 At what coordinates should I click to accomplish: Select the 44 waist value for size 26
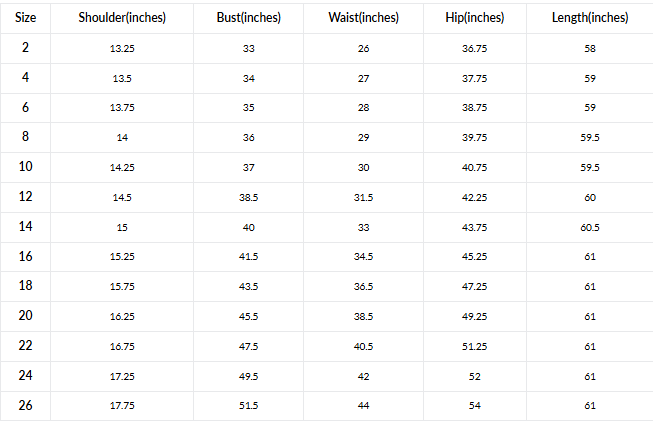pyautogui.click(x=363, y=407)
